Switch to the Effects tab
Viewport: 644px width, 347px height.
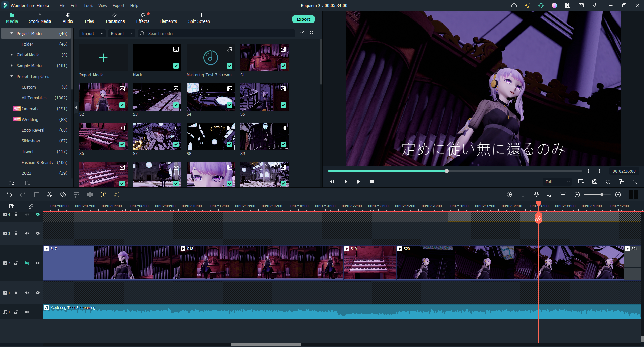tap(143, 18)
